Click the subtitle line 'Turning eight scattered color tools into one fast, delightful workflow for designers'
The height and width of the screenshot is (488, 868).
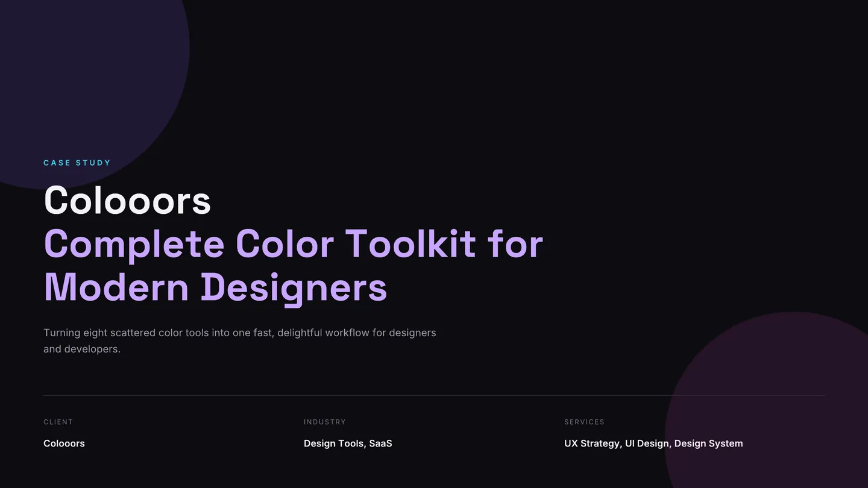click(240, 333)
